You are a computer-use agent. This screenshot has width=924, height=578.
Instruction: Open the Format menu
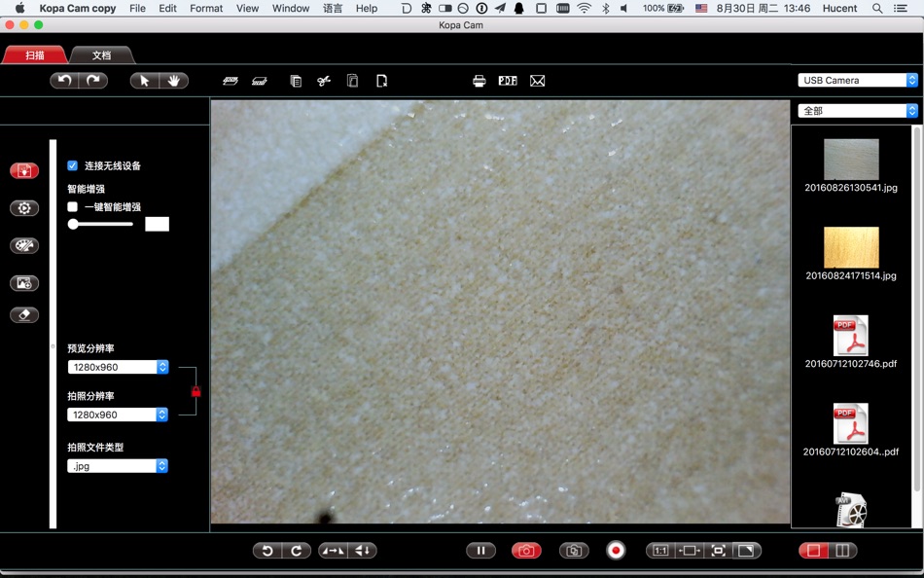[x=206, y=8]
